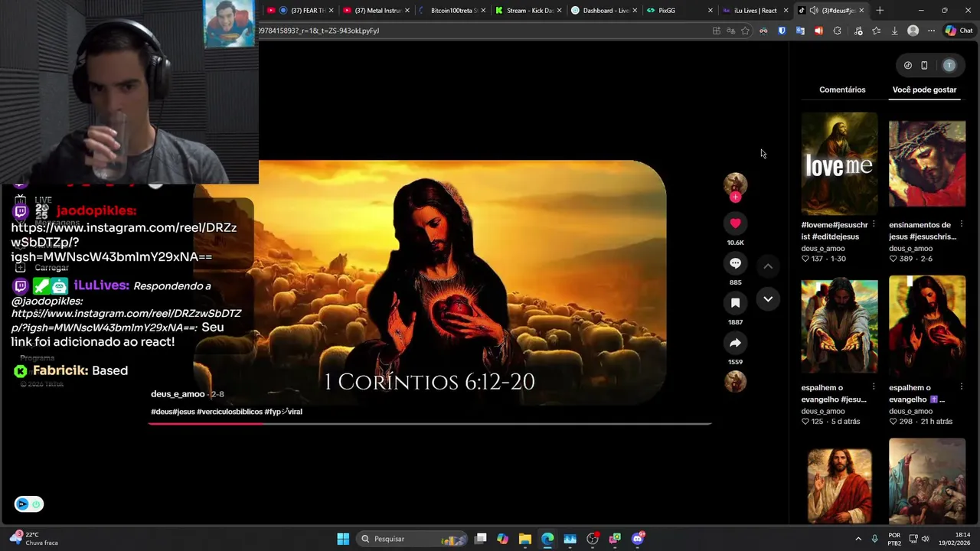Open the Copilot Chat button in Edge
980x551 pixels.
(959, 31)
